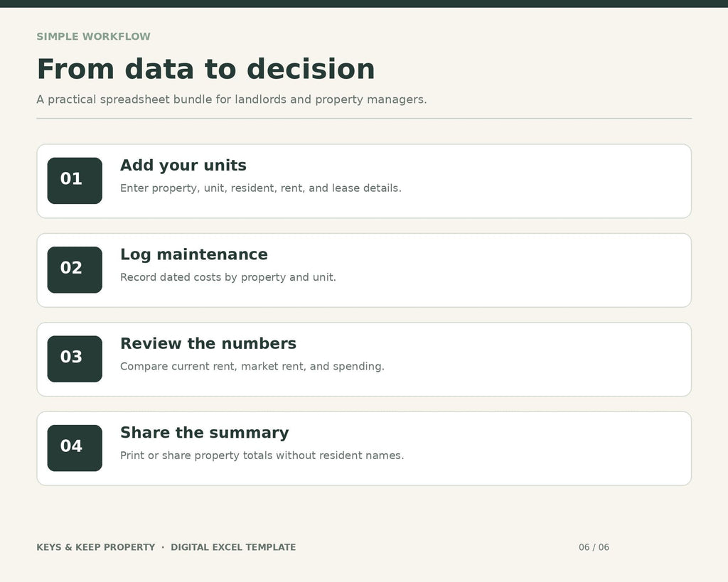Click the Print or share description text
Screen dimensions: 728x582
click(x=262, y=456)
